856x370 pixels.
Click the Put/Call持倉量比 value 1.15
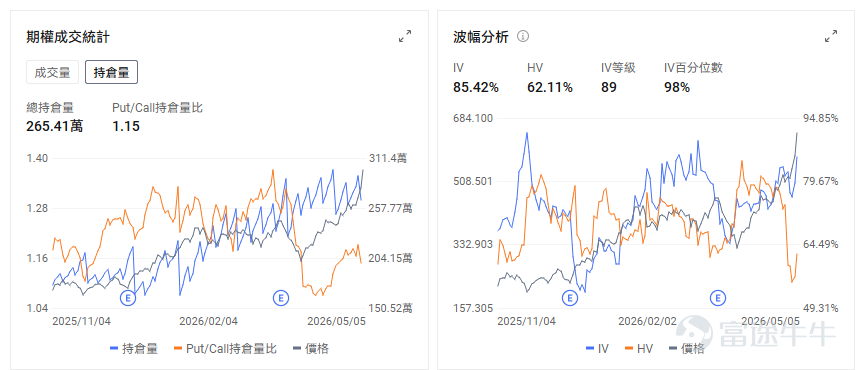coord(126,127)
